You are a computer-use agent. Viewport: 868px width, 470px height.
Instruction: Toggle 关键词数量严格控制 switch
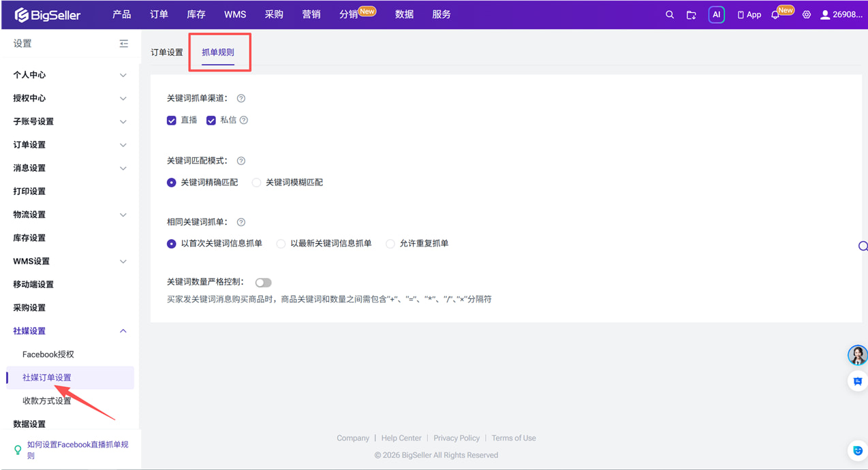tap(263, 283)
